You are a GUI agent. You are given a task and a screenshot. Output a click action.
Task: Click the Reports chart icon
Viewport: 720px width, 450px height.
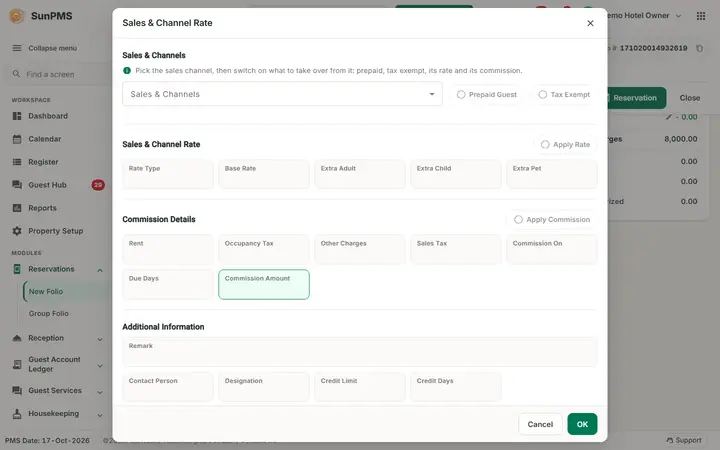tap(17, 208)
